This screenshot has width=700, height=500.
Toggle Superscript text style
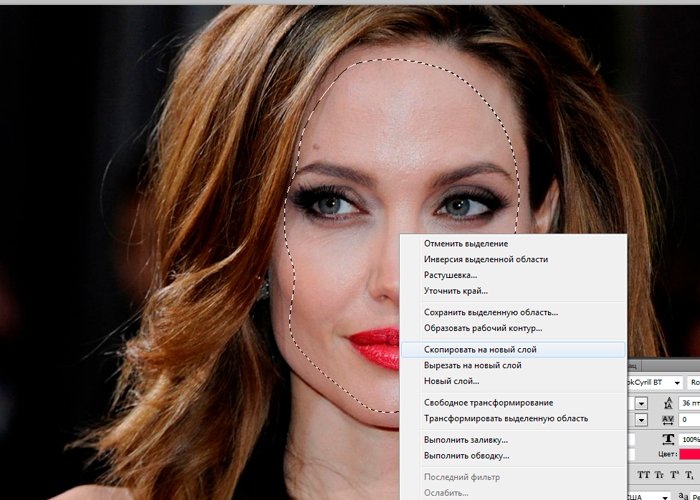675,475
